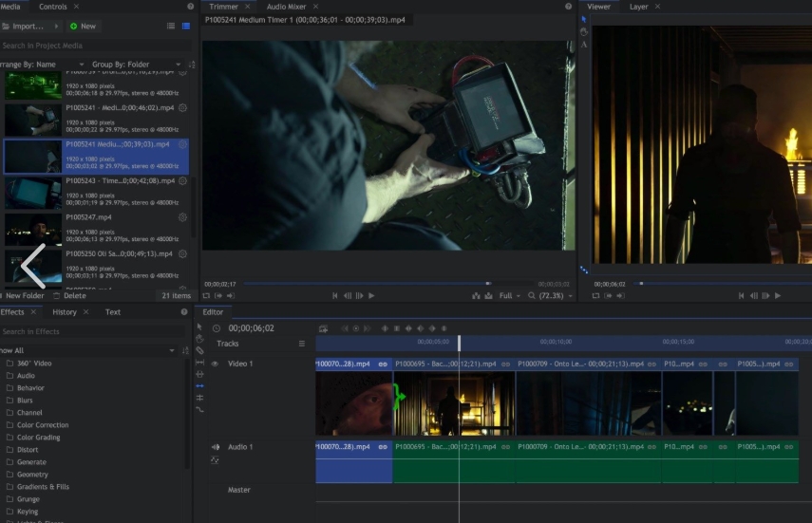Viewport: 812px width, 523px height.
Task: Play the timeline in the Viewer
Action: click(778, 296)
